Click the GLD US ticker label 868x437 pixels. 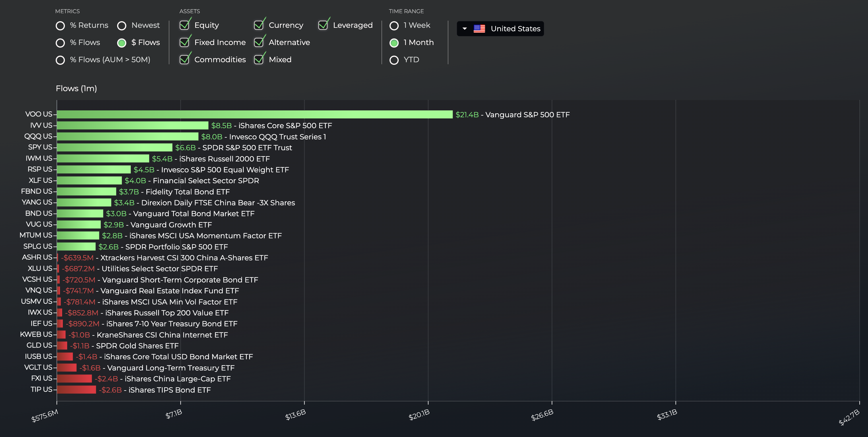point(39,346)
